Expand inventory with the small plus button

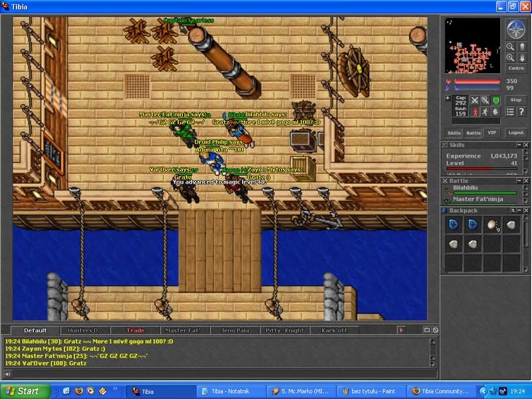448,98
